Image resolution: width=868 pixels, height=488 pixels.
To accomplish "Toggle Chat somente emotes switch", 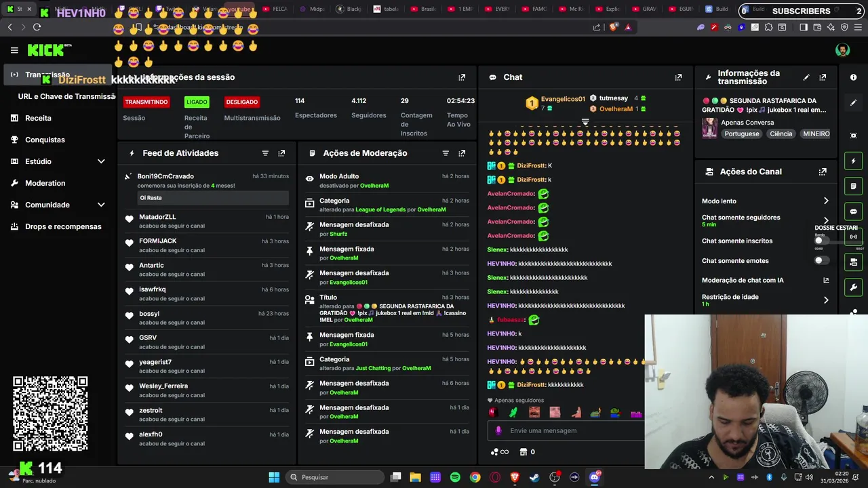I will pyautogui.click(x=821, y=260).
